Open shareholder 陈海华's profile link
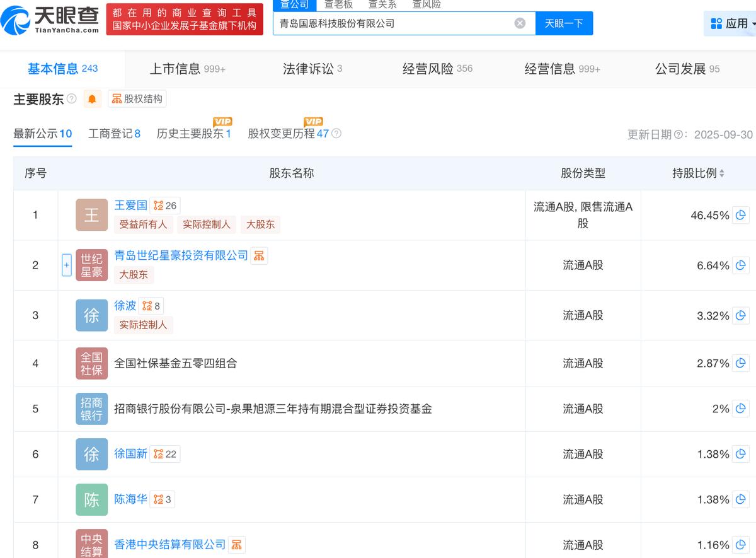Image resolution: width=756 pixels, height=558 pixels. click(130, 499)
